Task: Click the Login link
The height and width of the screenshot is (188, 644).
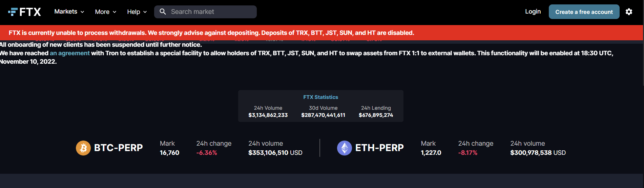Action: coord(533,12)
